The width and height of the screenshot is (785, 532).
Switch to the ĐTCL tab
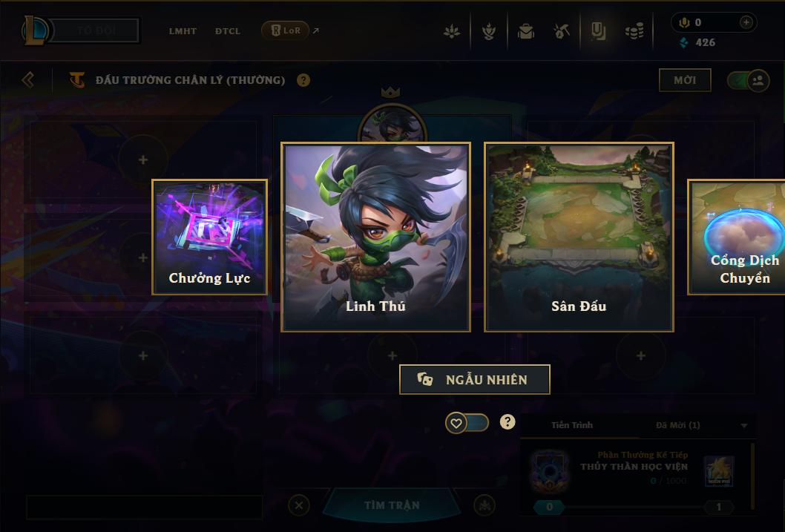coord(228,31)
